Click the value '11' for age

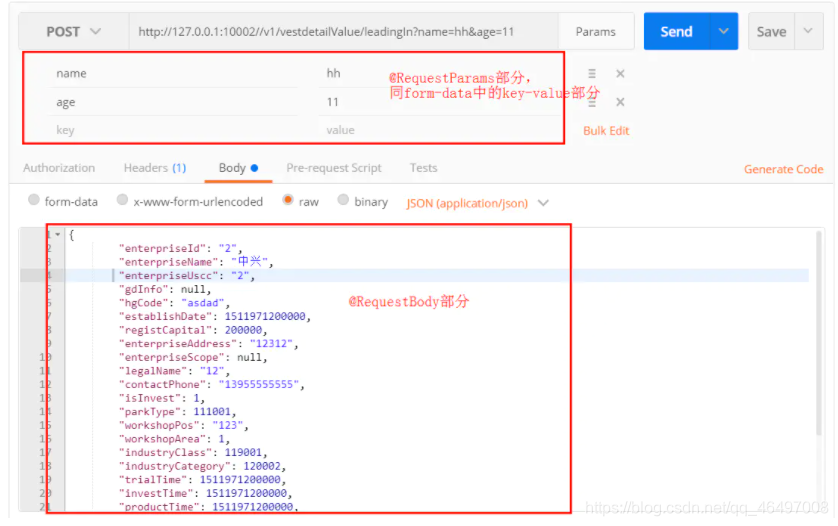pos(332,102)
